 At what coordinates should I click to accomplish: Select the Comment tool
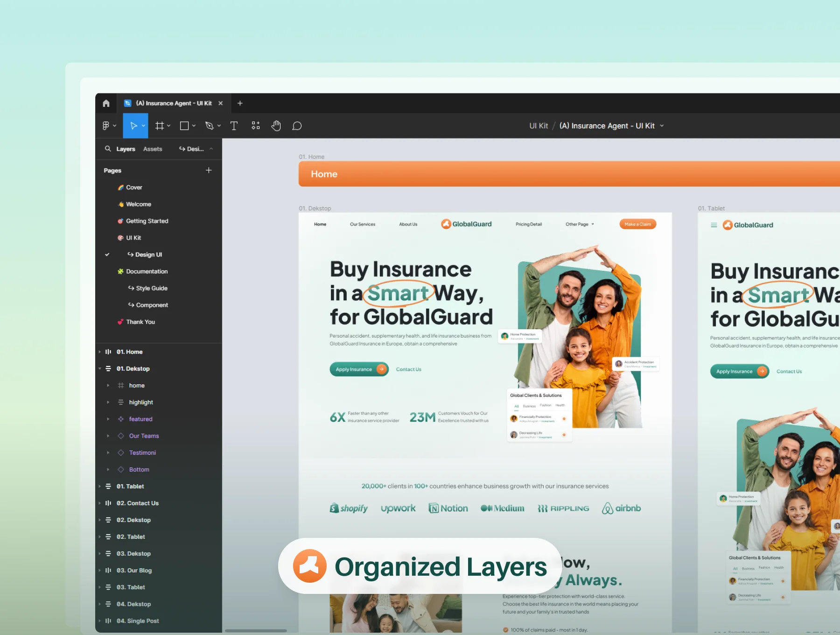point(297,126)
